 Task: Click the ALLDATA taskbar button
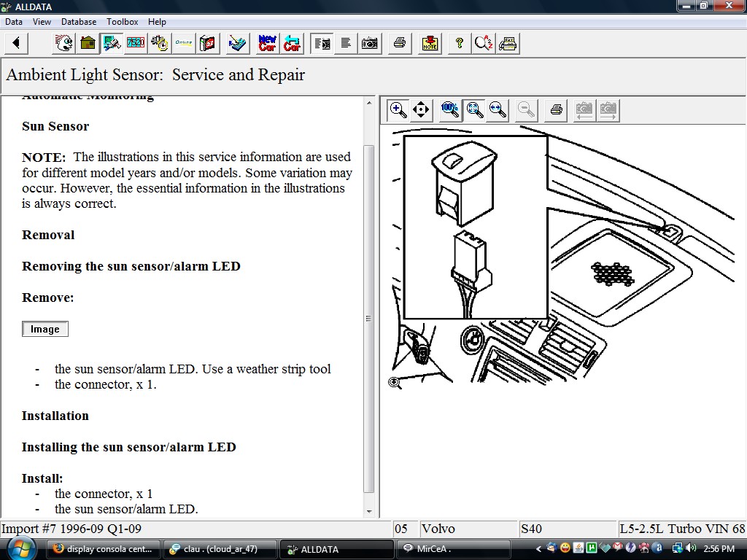(336, 549)
